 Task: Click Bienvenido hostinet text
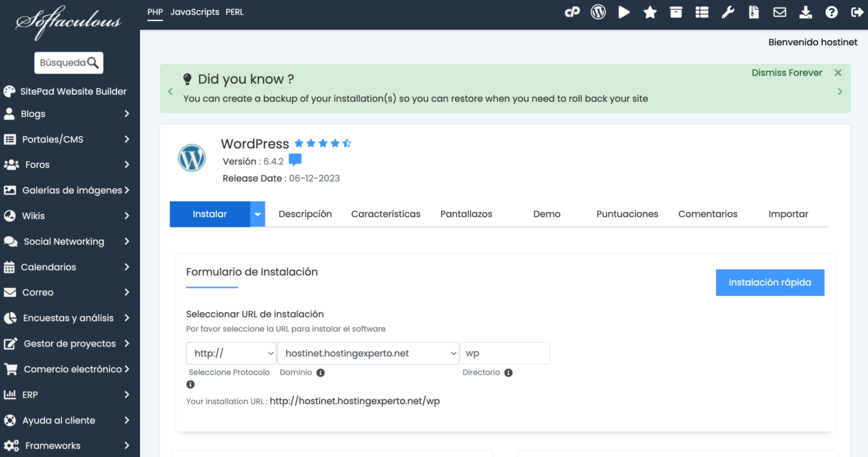[813, 42]
